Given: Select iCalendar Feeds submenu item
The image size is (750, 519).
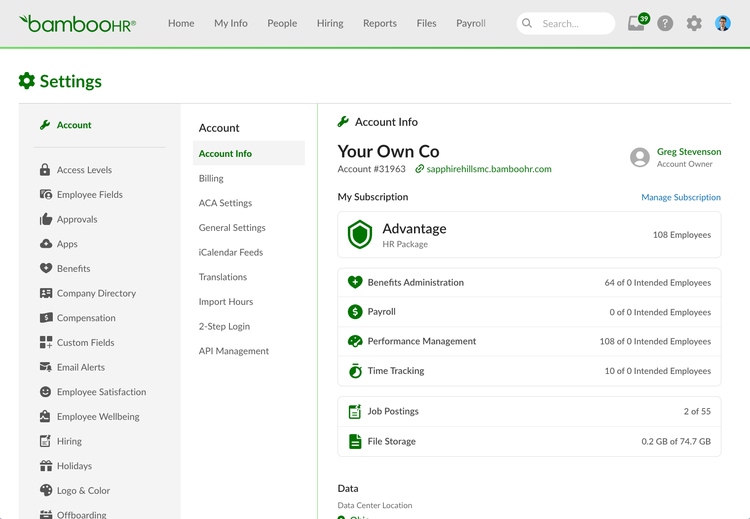Looking at the screenshot, I should click(231, 252).
